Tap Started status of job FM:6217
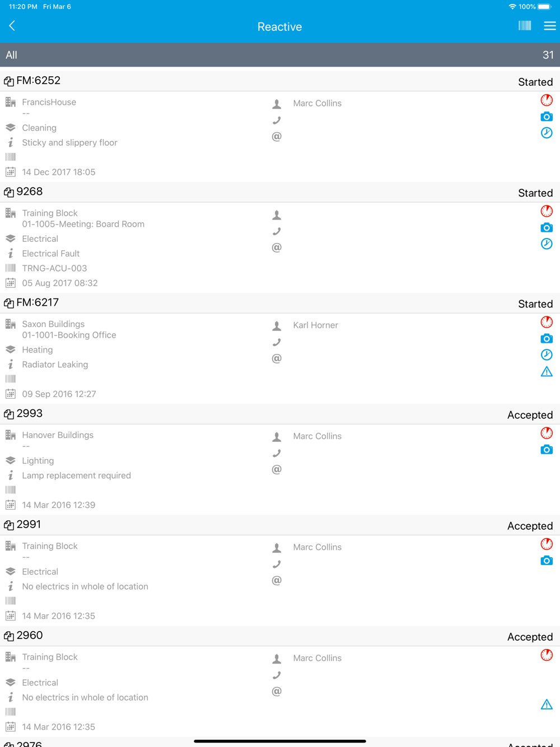Screen dimensions: 560x747 (535, 304)
